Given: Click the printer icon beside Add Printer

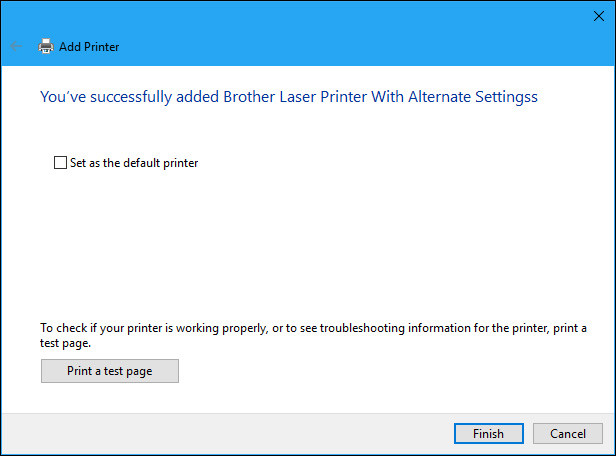Looking at the screenshot, I should click(x=45, y=46).
